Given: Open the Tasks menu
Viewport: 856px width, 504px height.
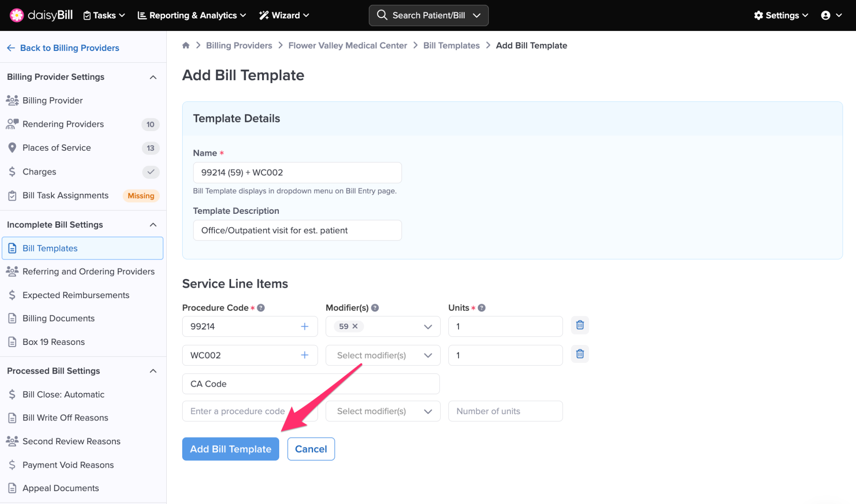Looking at the screenshot, I should (104, 15).
